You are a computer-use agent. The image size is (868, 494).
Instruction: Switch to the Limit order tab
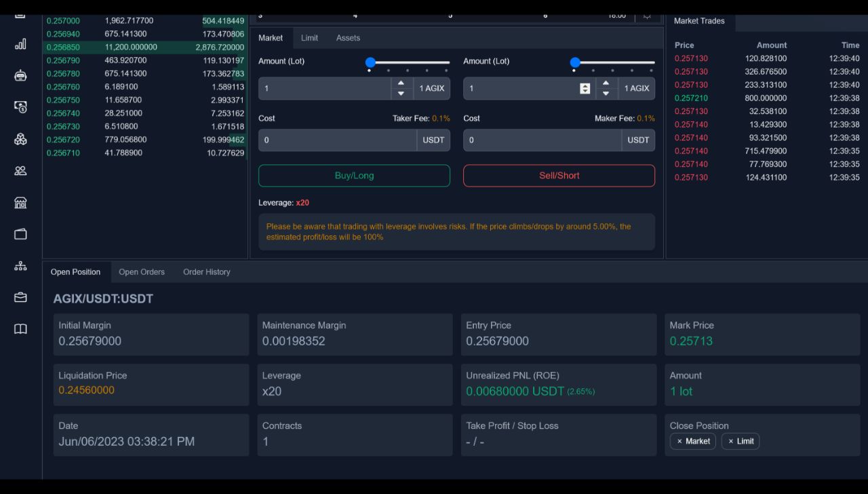click(x=309, y=38)
